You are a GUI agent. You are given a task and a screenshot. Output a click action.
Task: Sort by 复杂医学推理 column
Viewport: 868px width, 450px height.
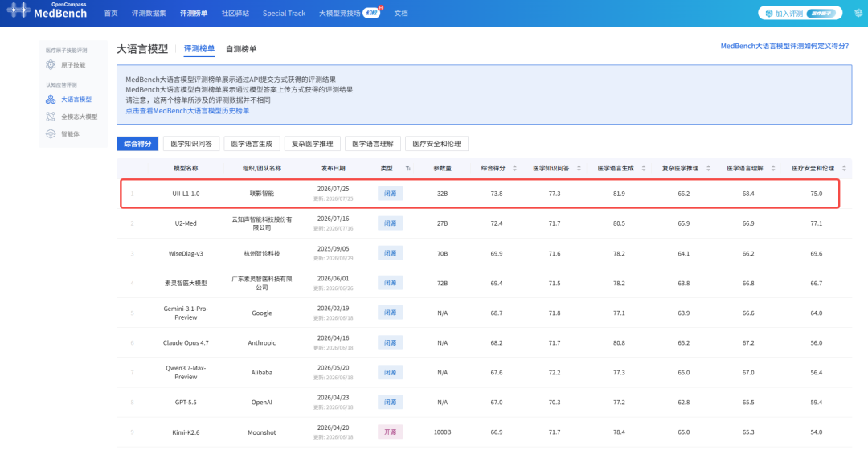[x=709, y=168]
